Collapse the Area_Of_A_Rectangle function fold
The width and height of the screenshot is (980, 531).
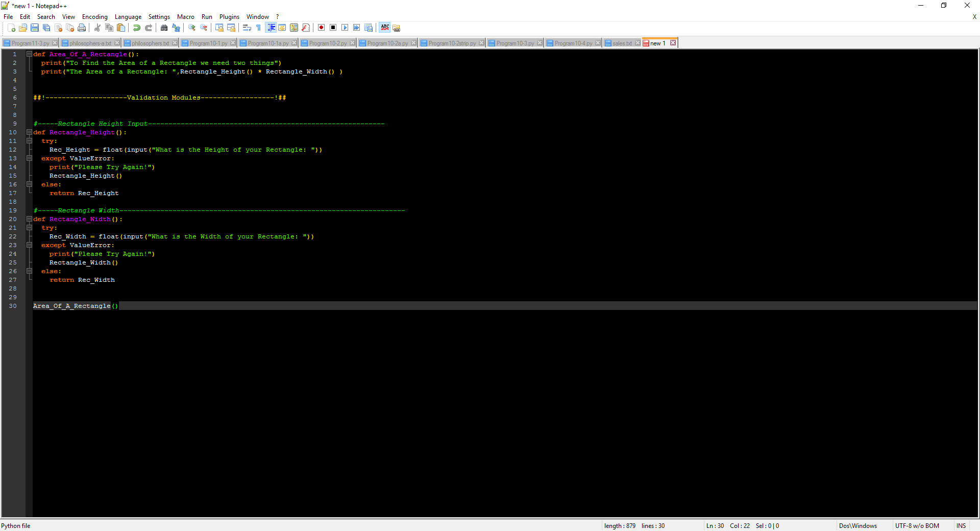[29, 54]
